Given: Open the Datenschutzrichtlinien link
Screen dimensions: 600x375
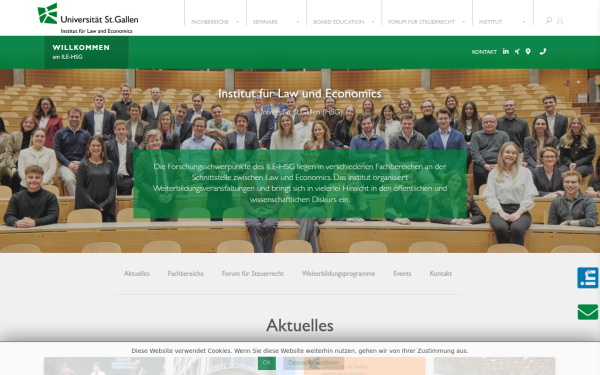Looking at the screenshot, I should pos(313,363).
